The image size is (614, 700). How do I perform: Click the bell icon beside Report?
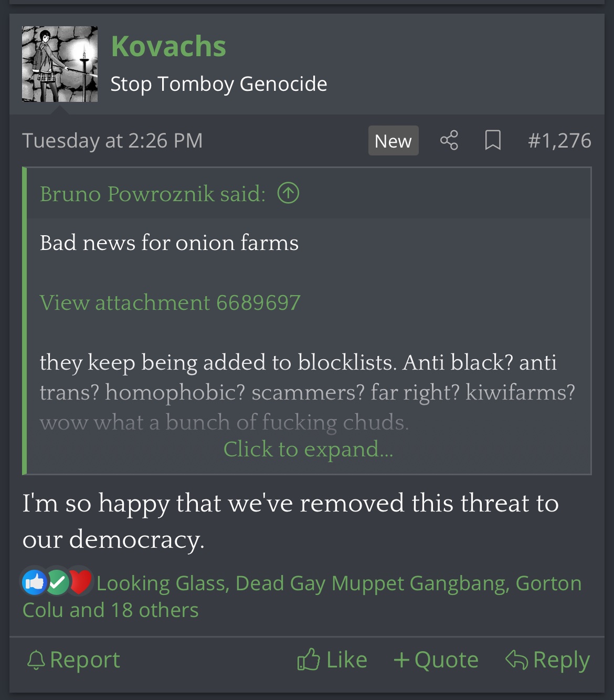[36, 660]
